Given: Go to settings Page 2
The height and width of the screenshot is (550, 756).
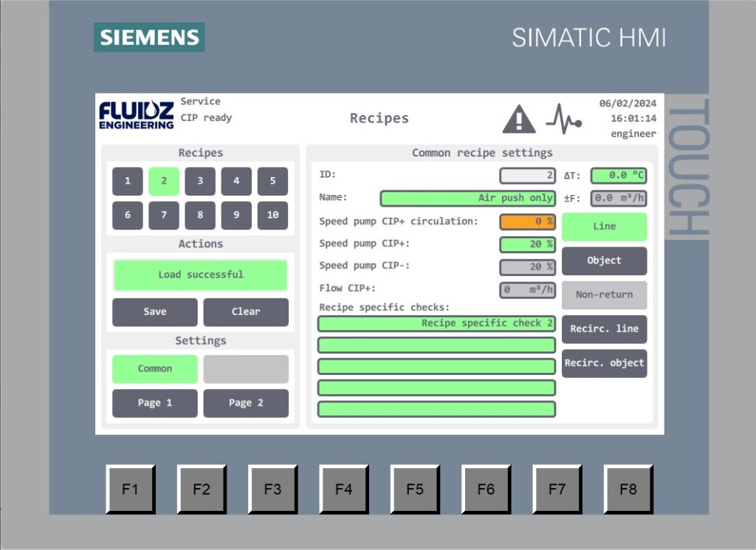Looking at the screenshot, I should click(246, 403).
